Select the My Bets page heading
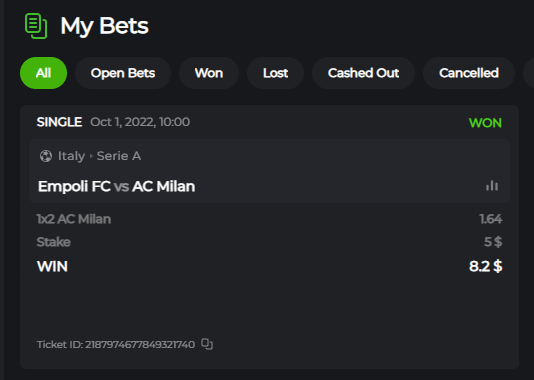Screen dimensions: 534x380 pos(104,26)
